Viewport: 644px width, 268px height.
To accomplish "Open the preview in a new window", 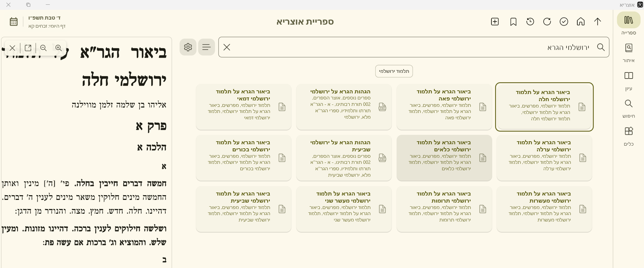I will tap(28, 48).
